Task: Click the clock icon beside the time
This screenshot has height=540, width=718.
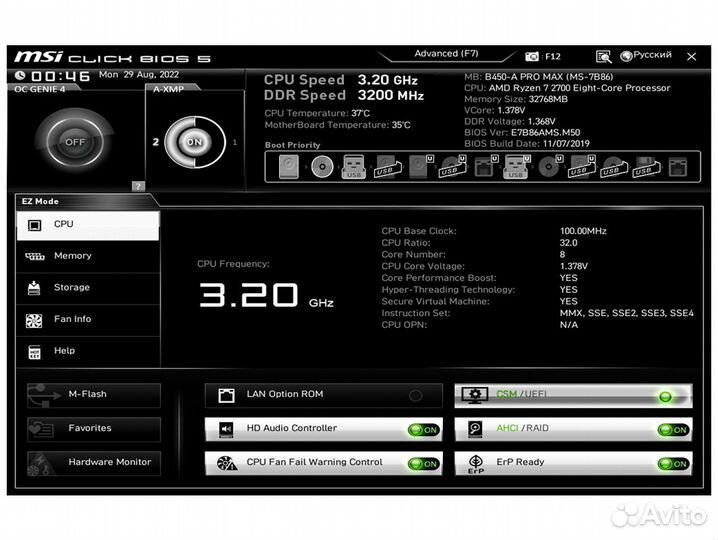Action: (20, 76)
